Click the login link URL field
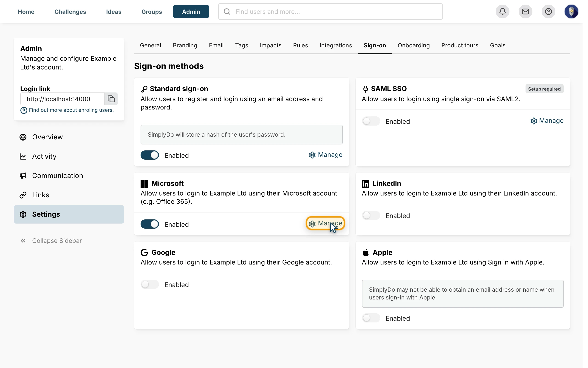 tap(62, 99)
